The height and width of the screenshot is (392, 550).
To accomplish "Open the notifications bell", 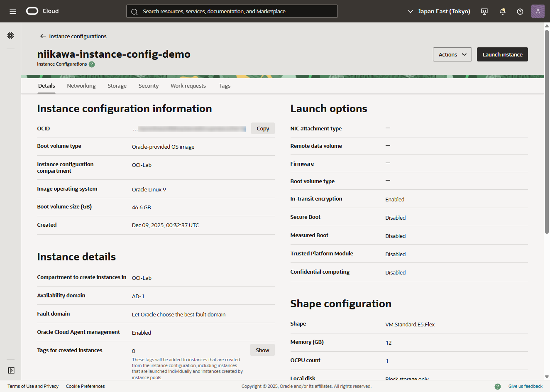I will point(502,11).
